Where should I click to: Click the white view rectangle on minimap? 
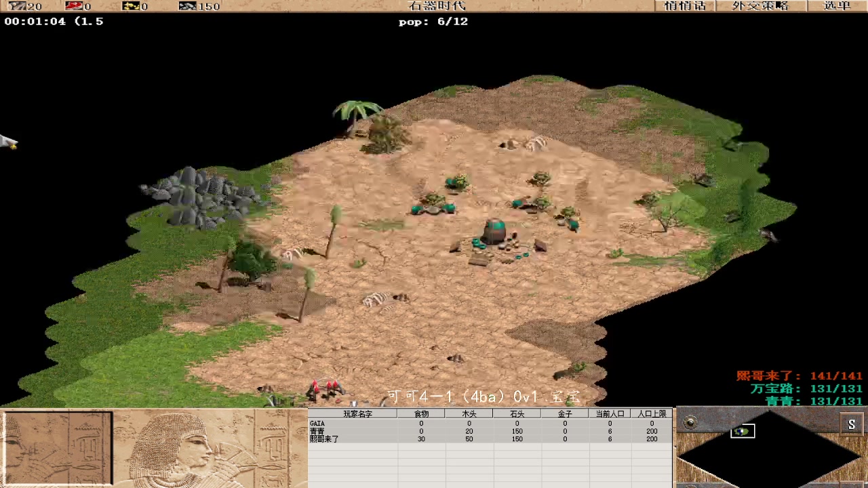743,431
